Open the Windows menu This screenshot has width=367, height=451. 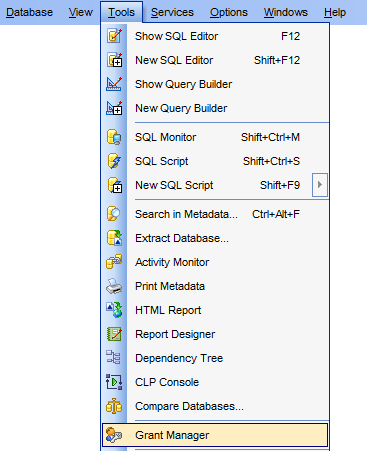(286, 12)
